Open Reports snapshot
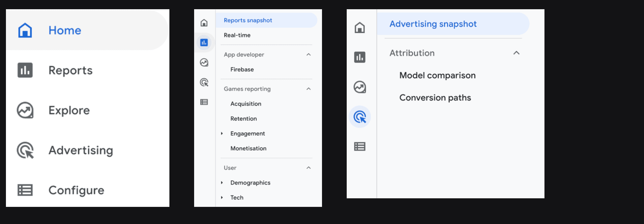 [266, 20]
